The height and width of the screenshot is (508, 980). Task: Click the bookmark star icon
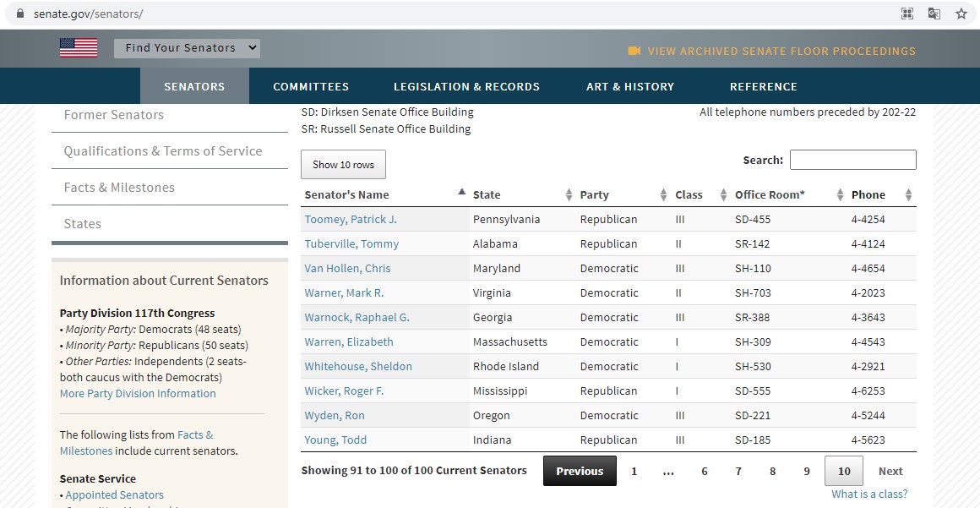[961, 14]
